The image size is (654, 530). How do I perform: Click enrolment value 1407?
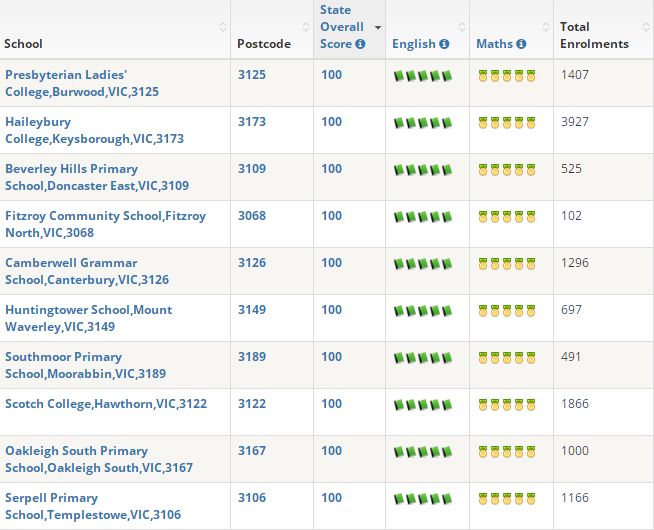coord(575,75)
